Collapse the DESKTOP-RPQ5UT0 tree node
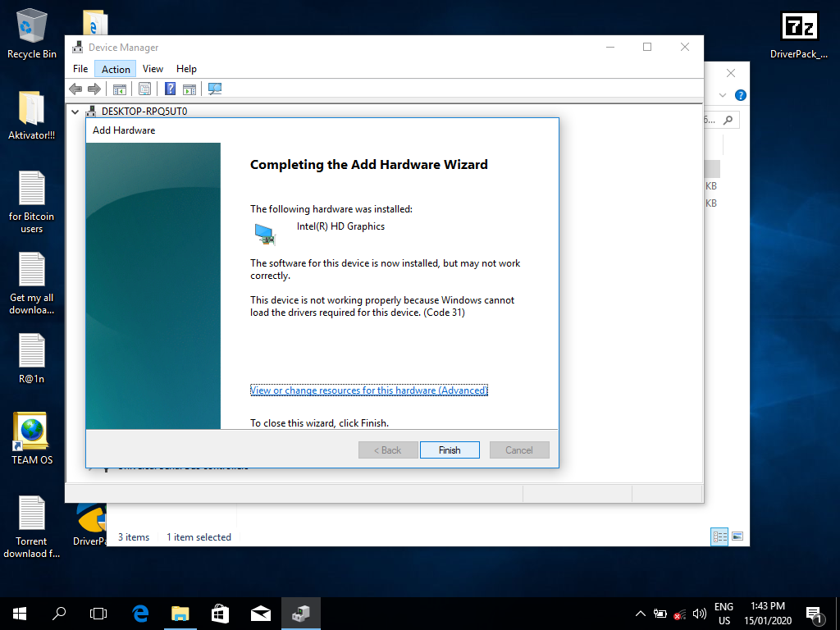 click(75, 112)
